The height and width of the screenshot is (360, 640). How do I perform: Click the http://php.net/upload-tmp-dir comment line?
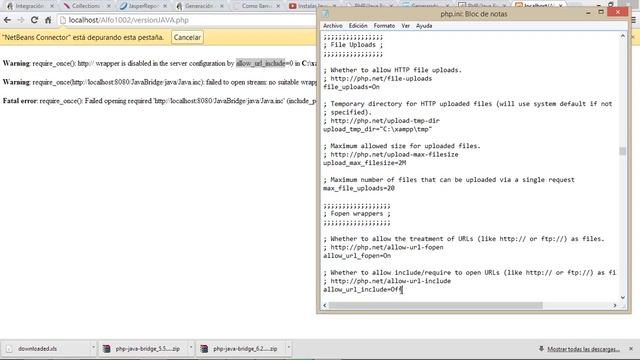381,121
